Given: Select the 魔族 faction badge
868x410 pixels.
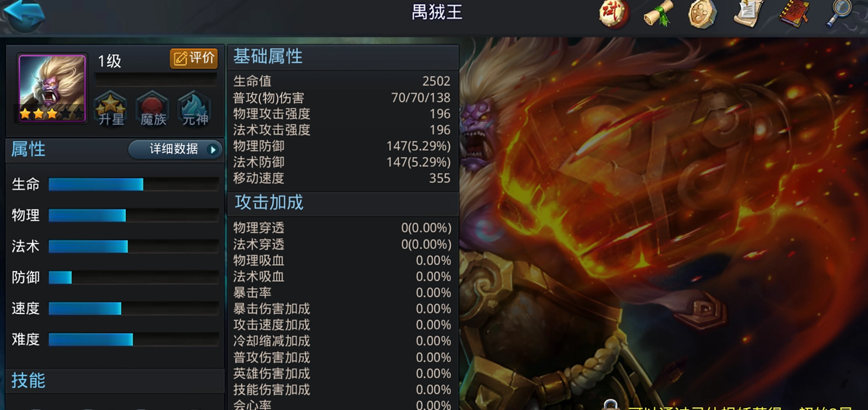Looking at the screenshot, I should [152, 108].
